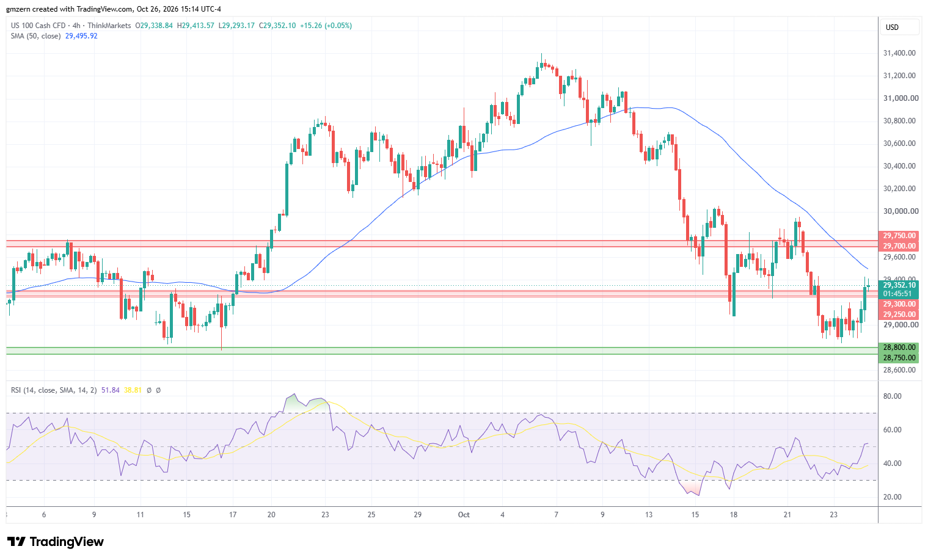Click the change value +15.26 (+0.05%)
The image size is (928, 560).
click(326, 26)
